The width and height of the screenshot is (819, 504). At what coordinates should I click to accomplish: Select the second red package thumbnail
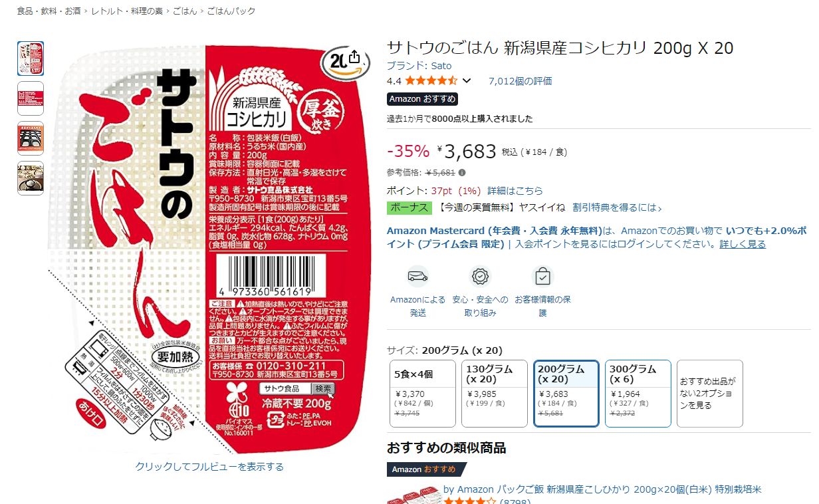[31, 98]
